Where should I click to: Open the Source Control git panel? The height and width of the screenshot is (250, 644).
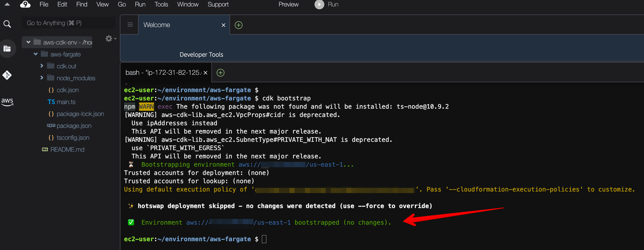coord(7,75)
